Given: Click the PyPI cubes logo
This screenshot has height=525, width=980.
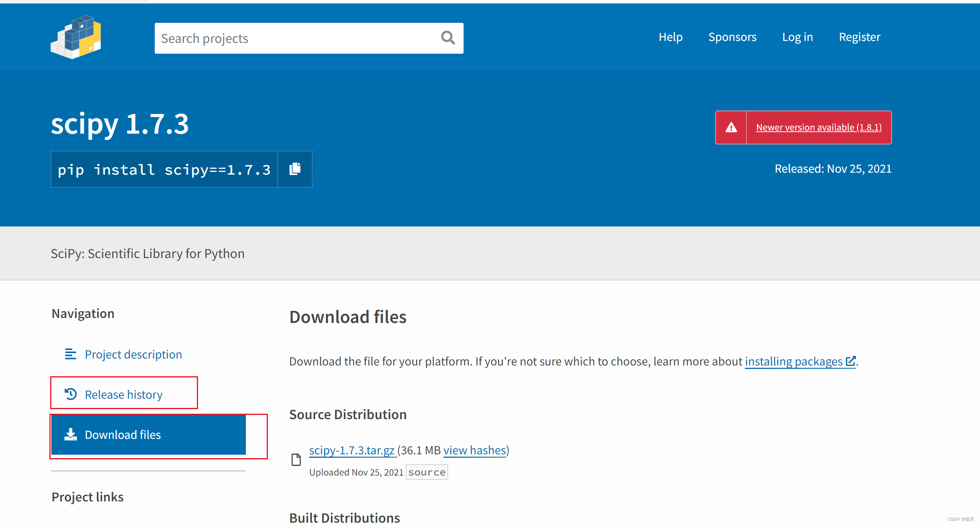Looking at the screenshot, I should tap(76, 37).
